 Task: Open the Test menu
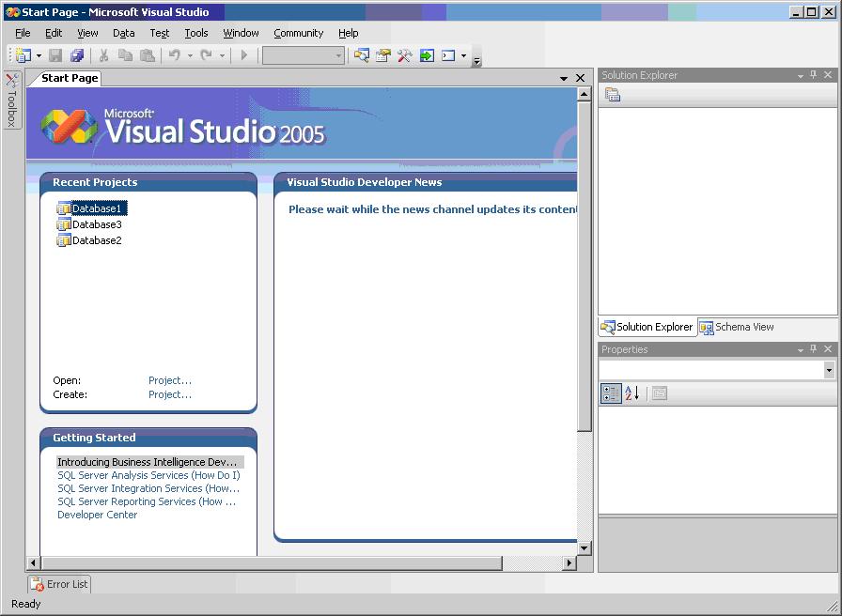160,33
